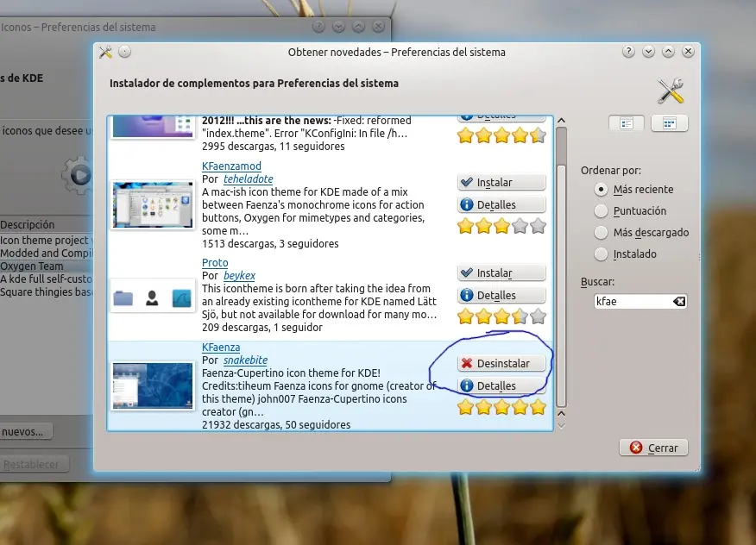Close the dialog with Cerrar button
The image size is (756, 545).
click(x=653, y=448)
